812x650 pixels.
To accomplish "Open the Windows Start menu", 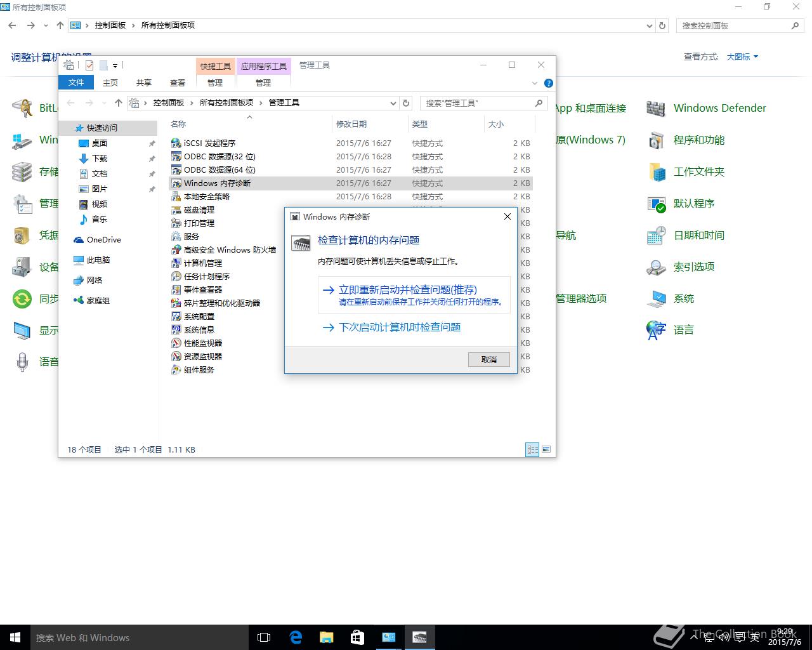I will pyautogui.click(x=15, y=637).
